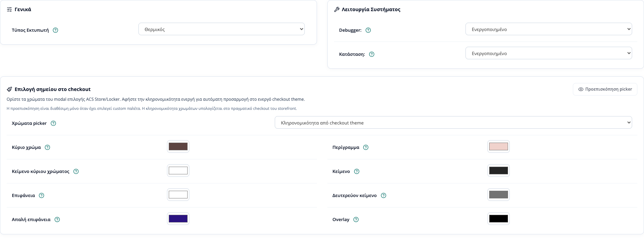Click the Χρώματα picker label text
The width and height of the screenshot is (644, 242).
tap(29, 123)
